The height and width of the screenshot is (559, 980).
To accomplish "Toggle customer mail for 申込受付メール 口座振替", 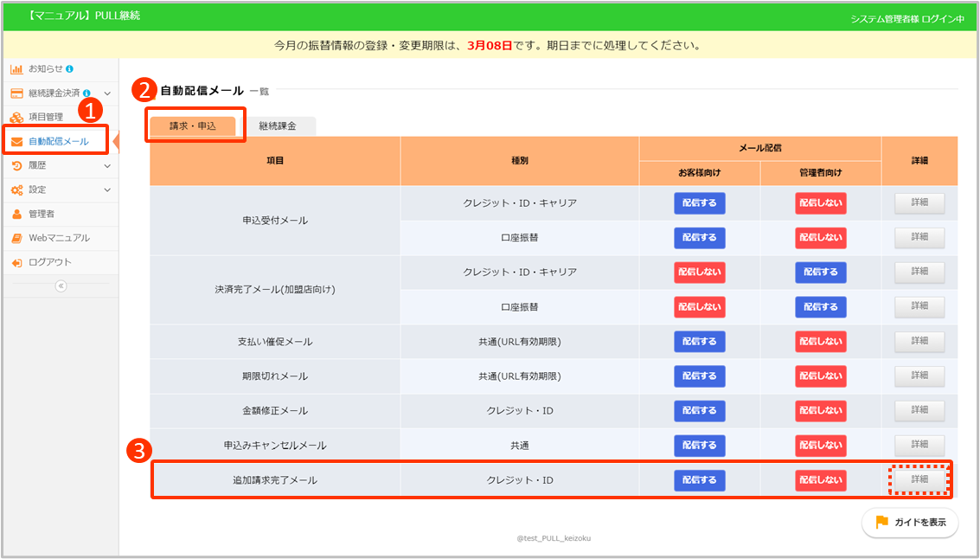I will pos(700,238).
